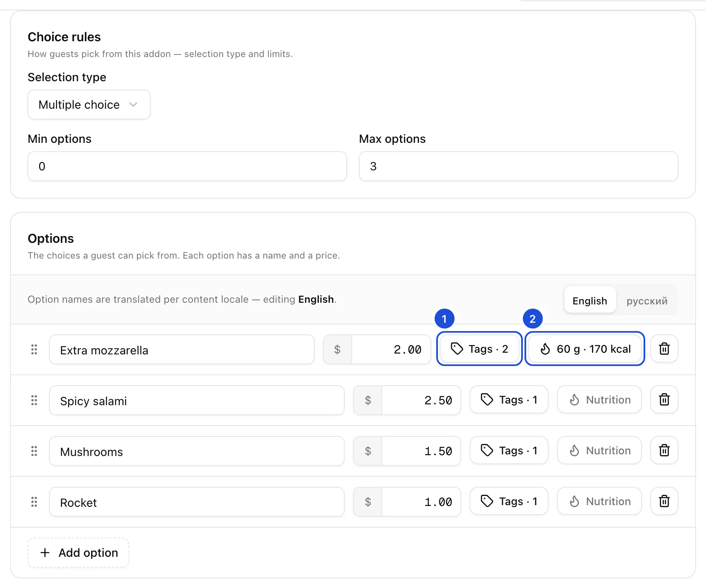Click the Min options input field
The width and height of the screenshot is (706, 588).
(x=187, y=166)
